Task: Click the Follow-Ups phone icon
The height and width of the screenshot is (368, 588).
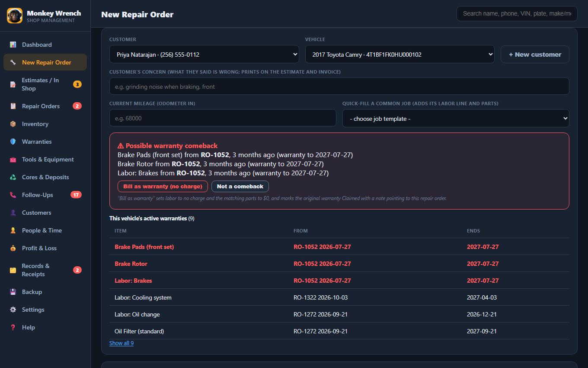Action: pos(13,195)
